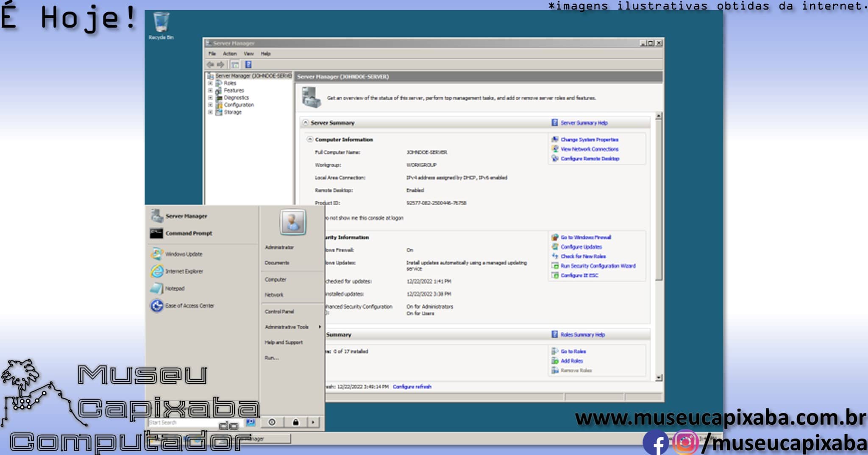
Task: Open Network from Start menu
Action: pyautogui.click(x=274, y=295)
